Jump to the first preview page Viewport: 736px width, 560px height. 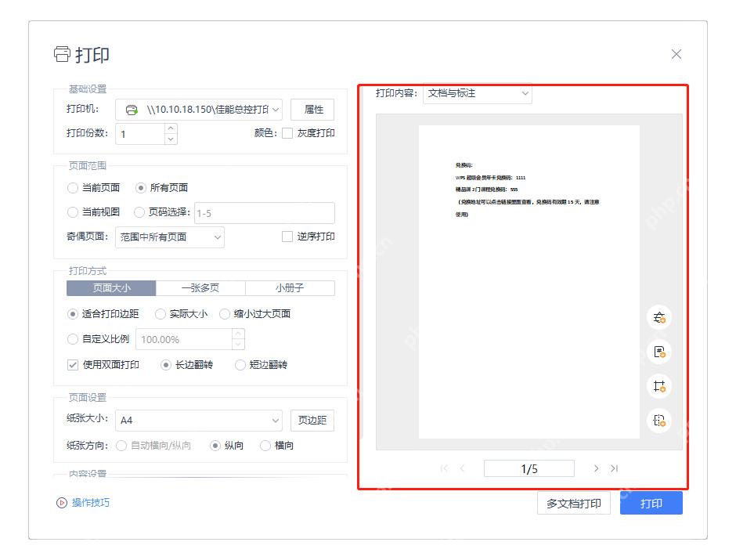coord(445,468)
